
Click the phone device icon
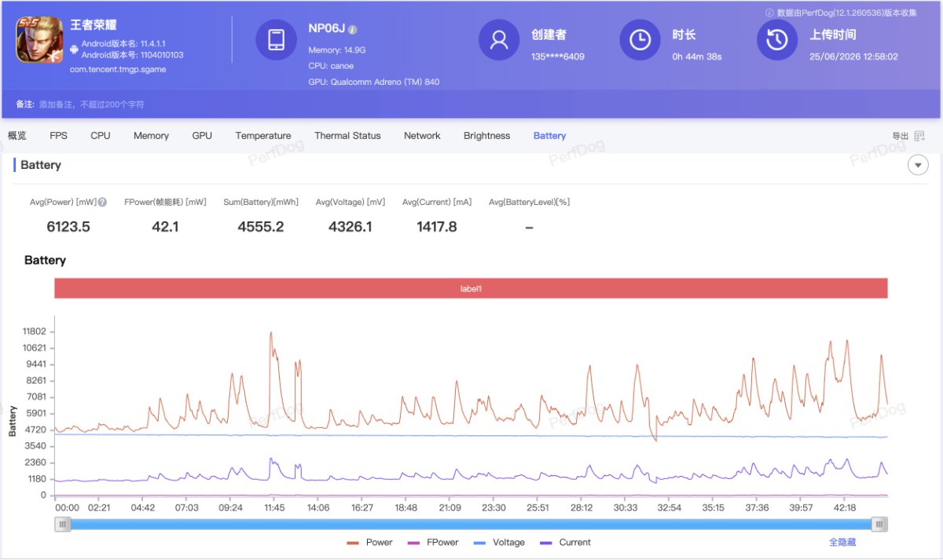[x=276, y=39]
